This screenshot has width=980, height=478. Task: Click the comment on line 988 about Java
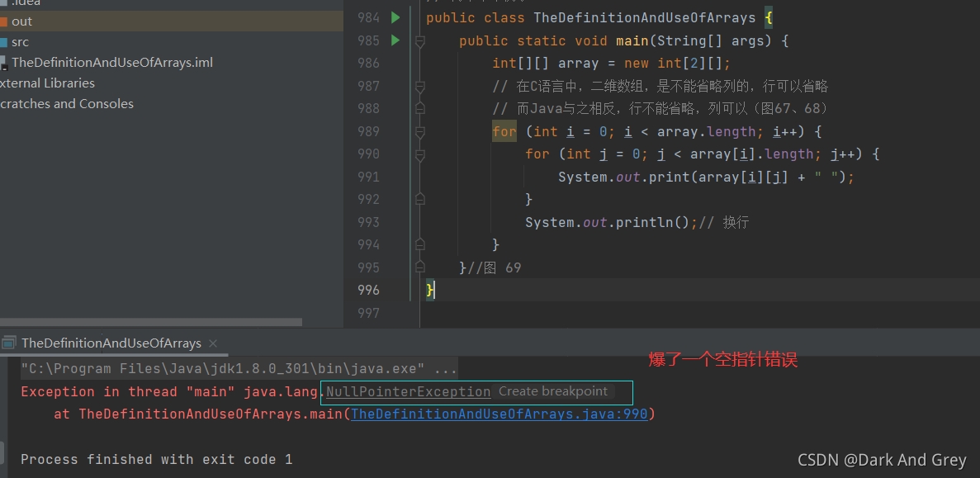tap(660, 109)
